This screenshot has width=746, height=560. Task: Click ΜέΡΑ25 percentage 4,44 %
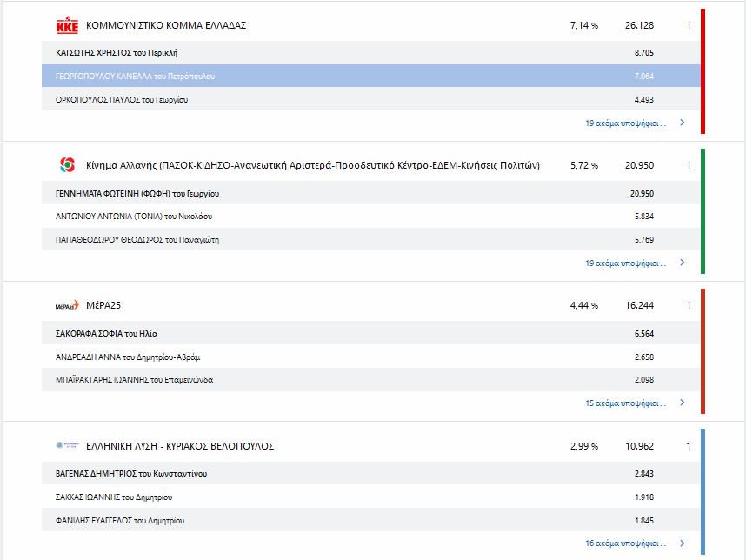click(584, 305)
